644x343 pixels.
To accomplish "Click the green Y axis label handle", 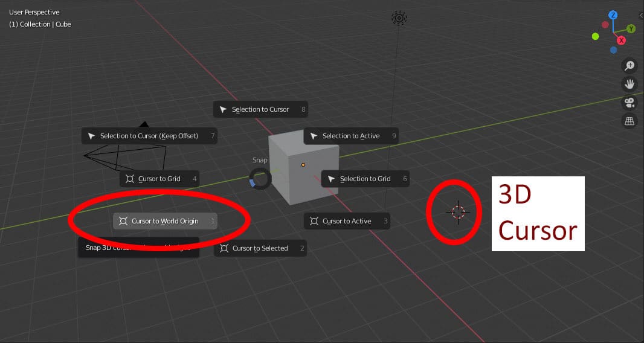I will tap(631, 29).
